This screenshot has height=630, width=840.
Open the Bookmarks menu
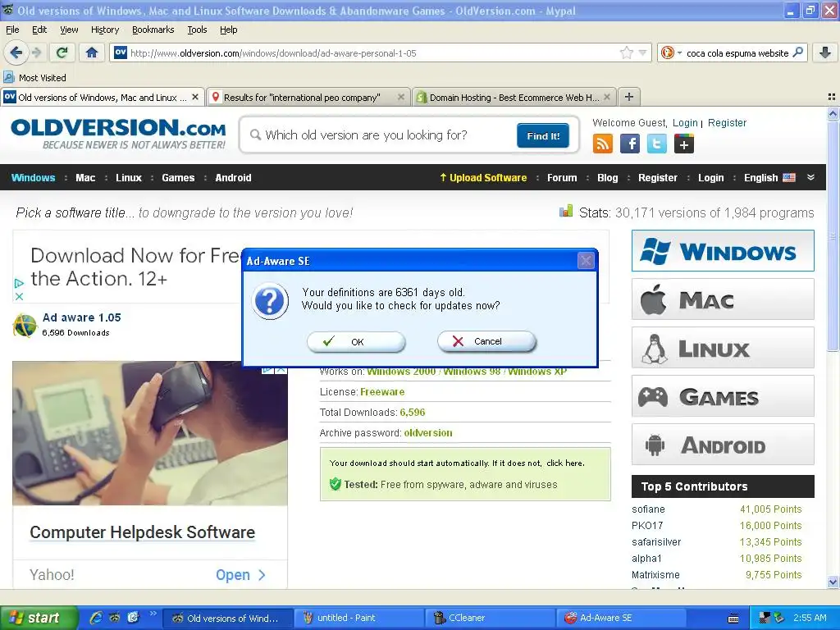click(x=153, y=30)
